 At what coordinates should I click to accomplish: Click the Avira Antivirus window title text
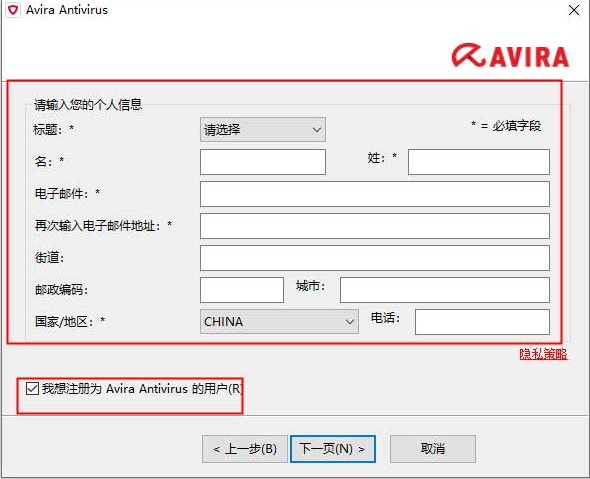[67, 10]
